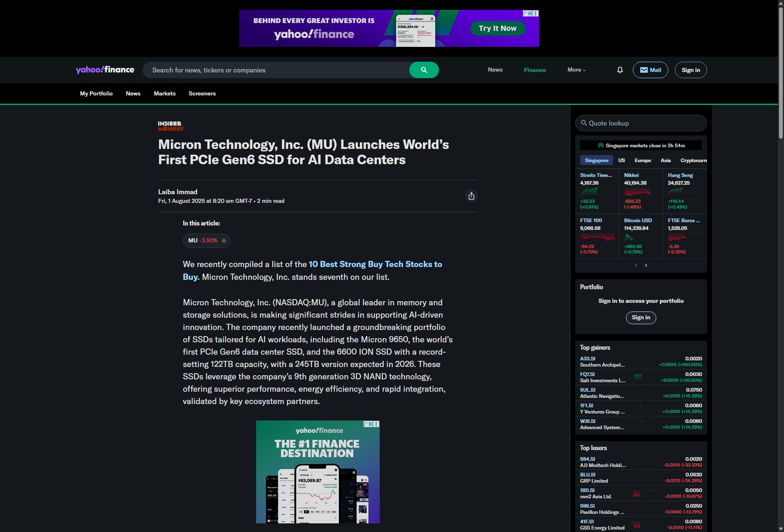
Task: Open the 1B0.SI top loser
Action: click(x=641, y=493)
